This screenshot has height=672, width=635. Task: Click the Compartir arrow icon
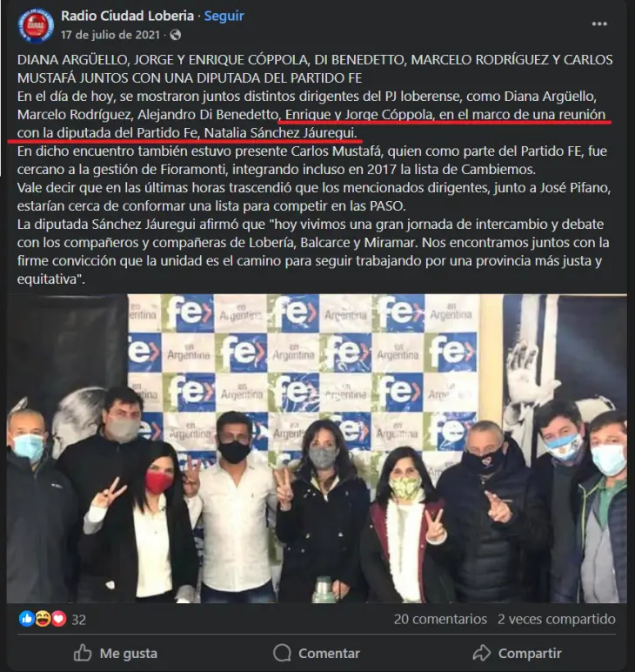(482, 653)
